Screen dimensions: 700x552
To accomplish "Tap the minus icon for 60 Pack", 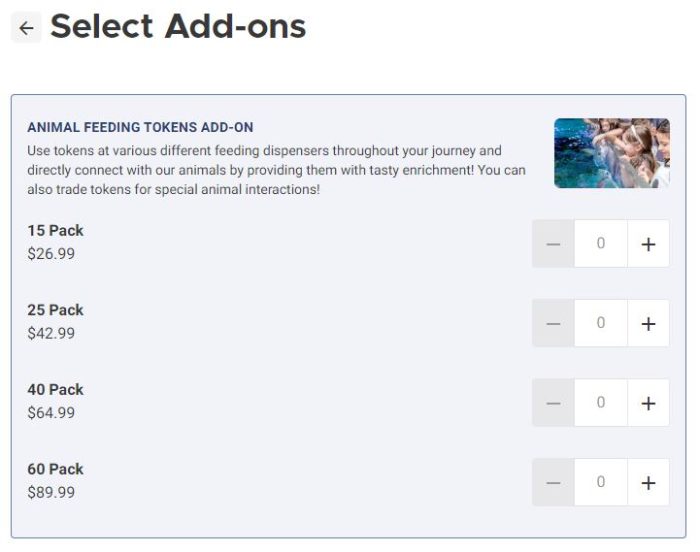I will (553, 483).
